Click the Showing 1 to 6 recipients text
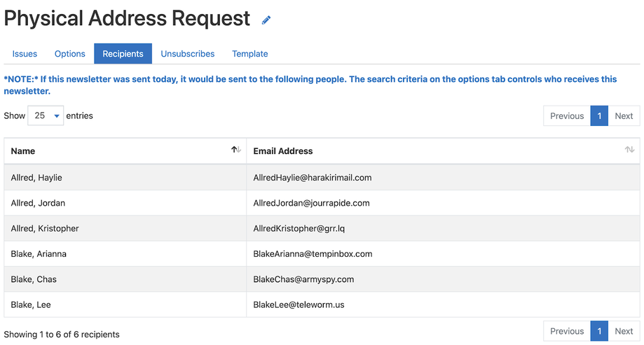 (62, 335)
